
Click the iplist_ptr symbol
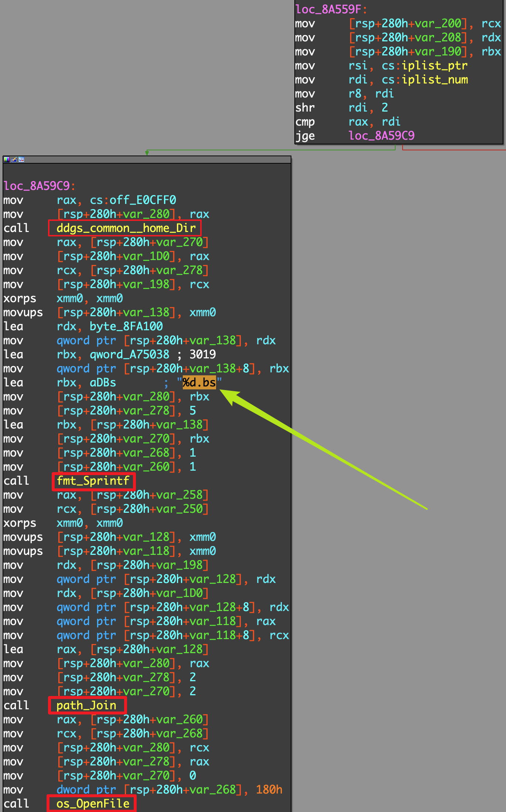[435, 65]
